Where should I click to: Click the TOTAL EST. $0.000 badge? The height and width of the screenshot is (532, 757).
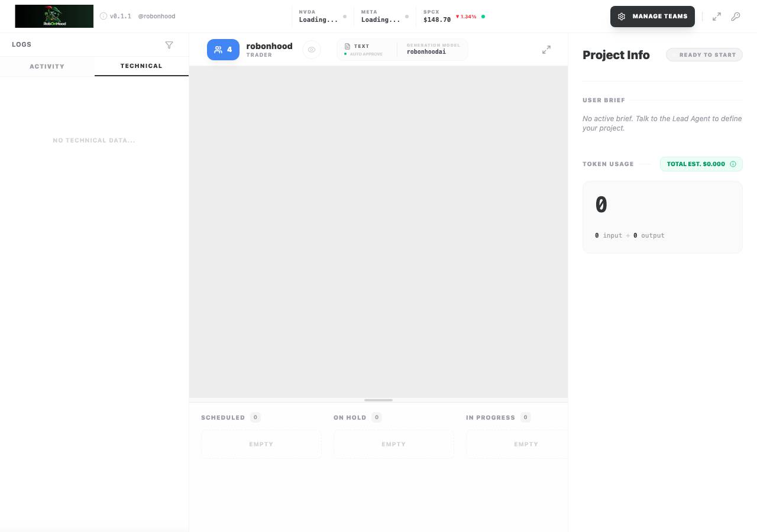(x=701, y=164)
